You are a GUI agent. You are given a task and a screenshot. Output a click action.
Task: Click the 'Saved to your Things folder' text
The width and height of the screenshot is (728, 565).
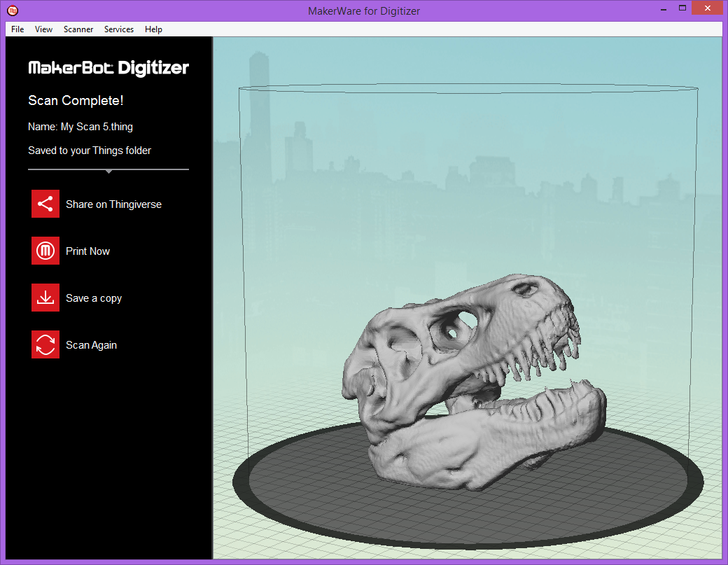pyautogui.click(x=90, y=151)
